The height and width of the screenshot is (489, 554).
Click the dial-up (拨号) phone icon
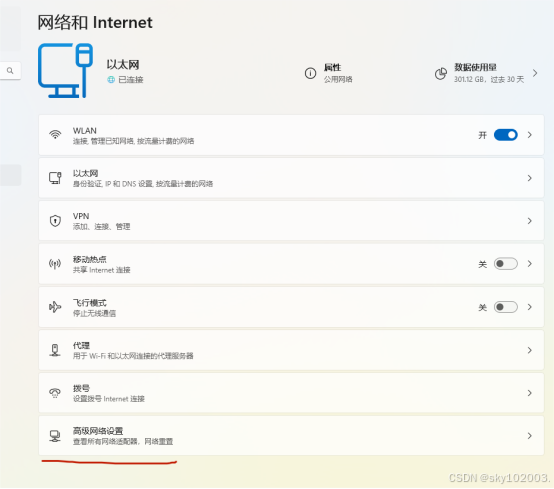[x=55, y=393]
